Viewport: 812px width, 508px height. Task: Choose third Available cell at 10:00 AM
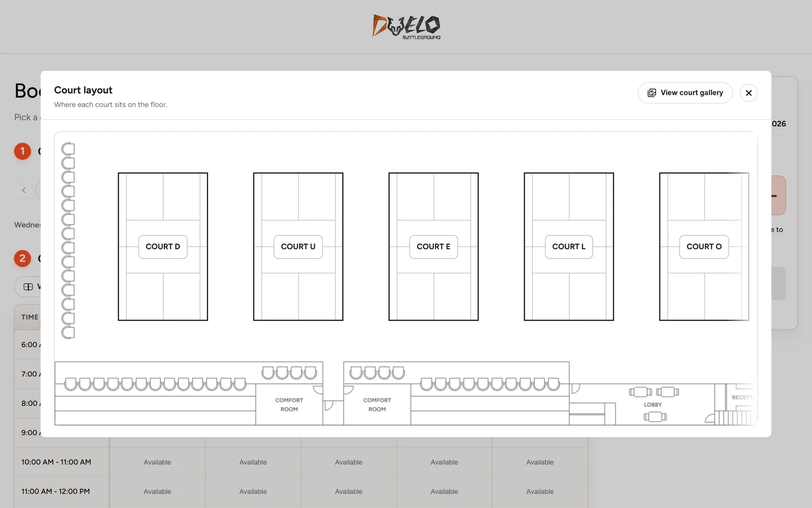point(349,462)
